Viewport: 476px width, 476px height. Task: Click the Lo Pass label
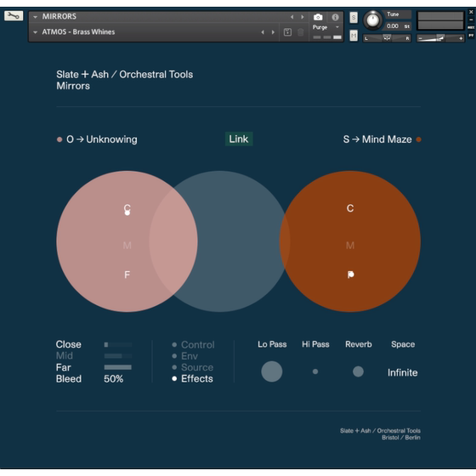tap(272, 344)
